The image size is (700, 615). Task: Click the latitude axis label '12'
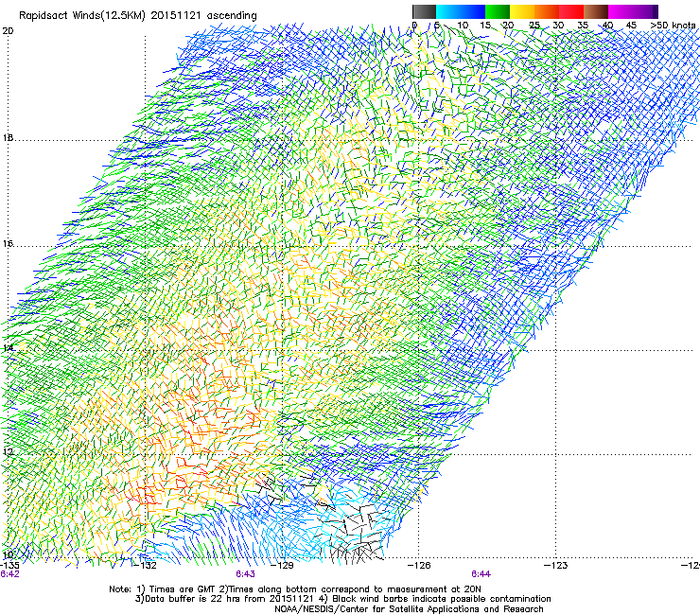8,451
